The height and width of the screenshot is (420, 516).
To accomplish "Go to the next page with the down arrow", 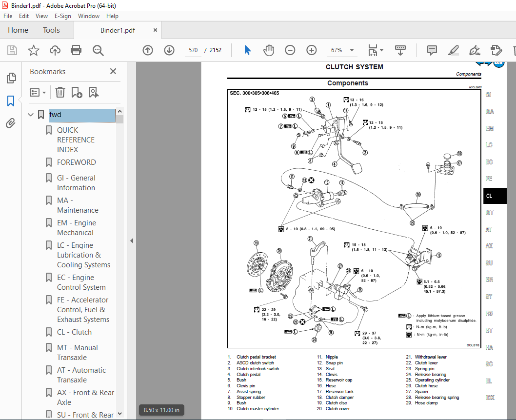I will (169, 50).
